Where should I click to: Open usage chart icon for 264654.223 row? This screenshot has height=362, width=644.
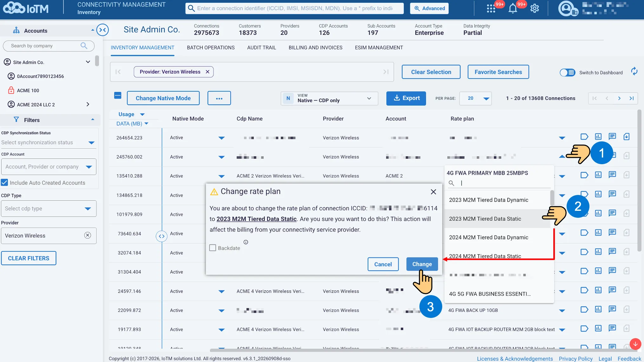(x=598, y=137)
